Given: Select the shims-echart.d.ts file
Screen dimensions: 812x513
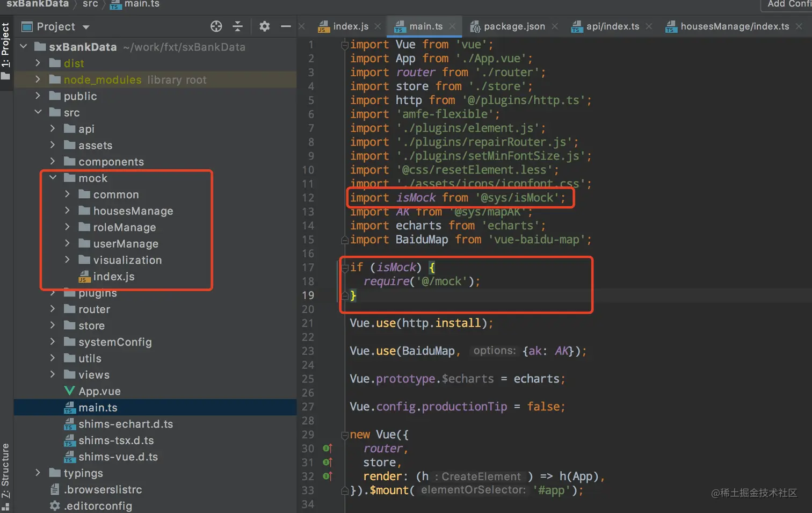Looking at the screenshot, I should click(x=119, y=424).
